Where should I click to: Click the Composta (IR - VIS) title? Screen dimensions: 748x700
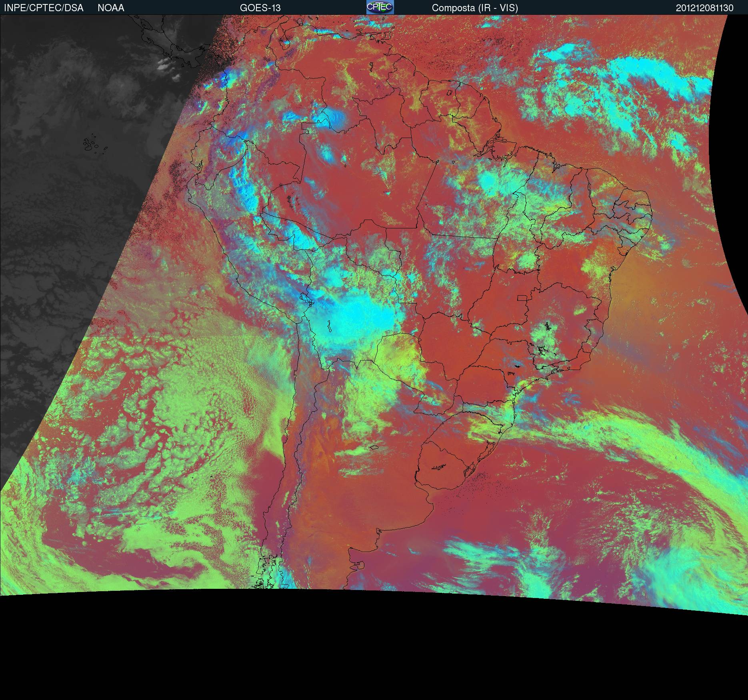tap(475, 8)
